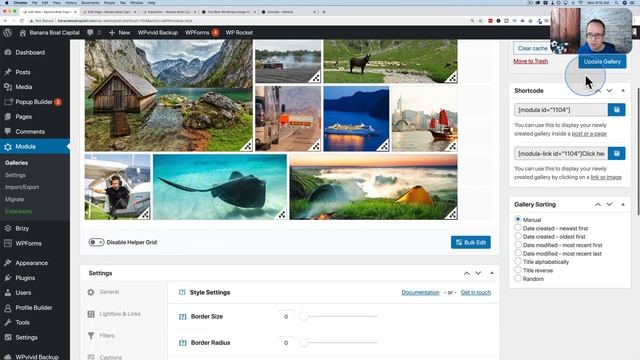Click help icon beside Style Settings
The height and width of the screenshot is (360, 640).
point(182,292)
